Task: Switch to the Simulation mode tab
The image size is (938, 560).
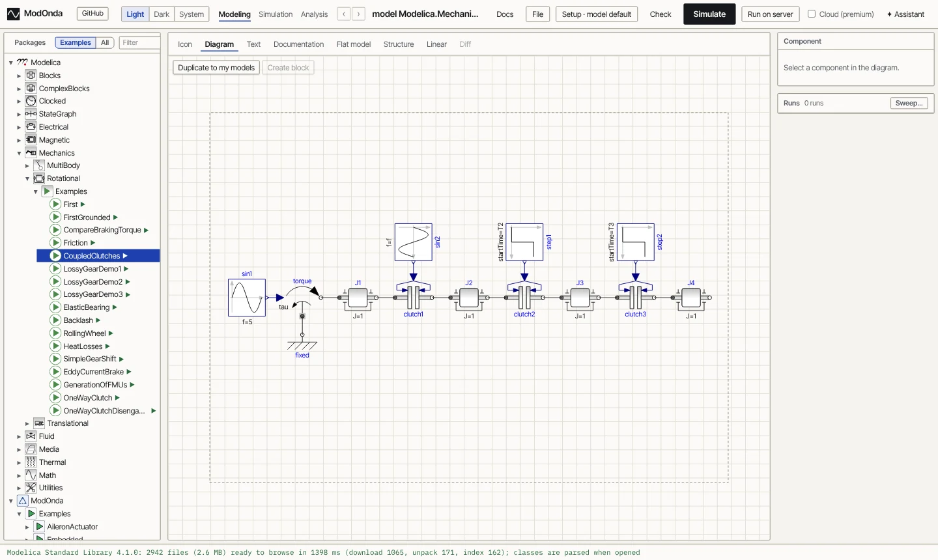Action: pos(276,14)
